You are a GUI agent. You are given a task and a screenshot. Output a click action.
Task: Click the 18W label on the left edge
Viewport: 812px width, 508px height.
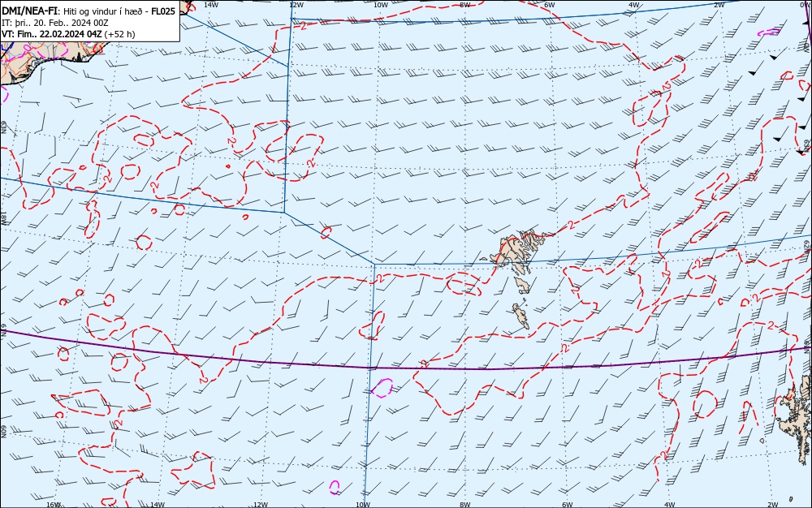point(3,217)
